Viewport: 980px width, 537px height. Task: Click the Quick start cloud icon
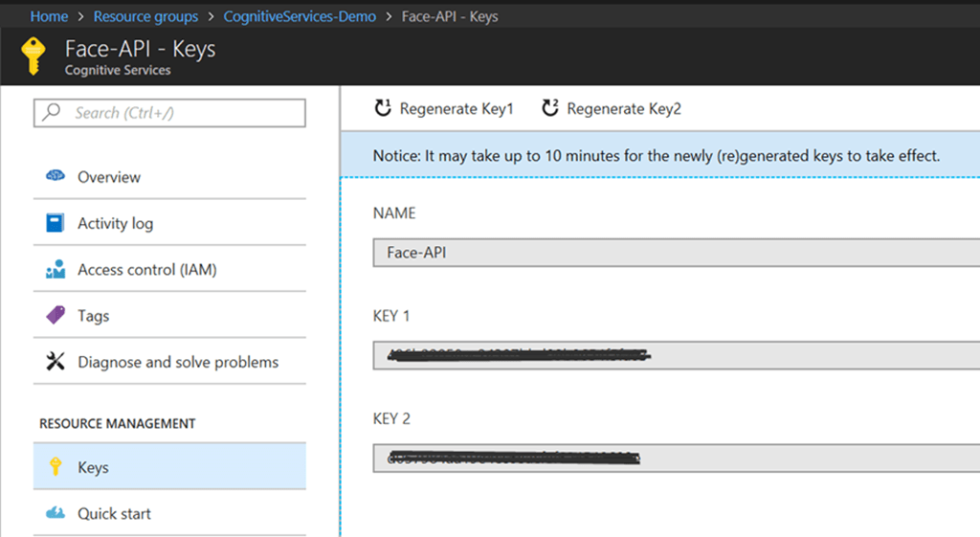[56, 514]
